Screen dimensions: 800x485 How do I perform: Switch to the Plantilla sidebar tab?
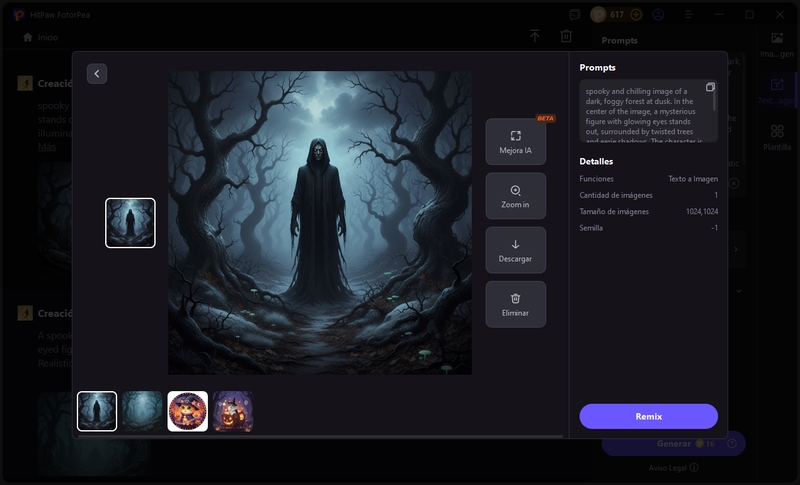coord(777,137)
